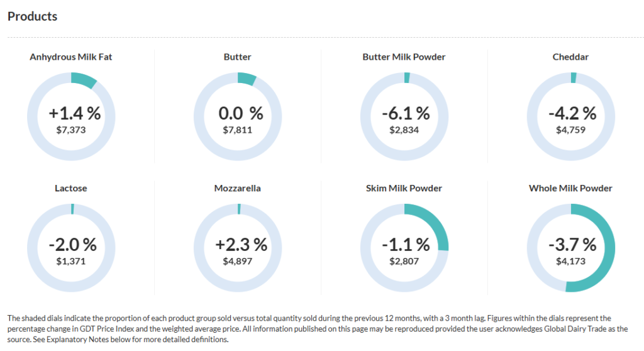Select the Cheddar donut chart
The height and width of the screenshot is (351, 644).
click(571, 117)
